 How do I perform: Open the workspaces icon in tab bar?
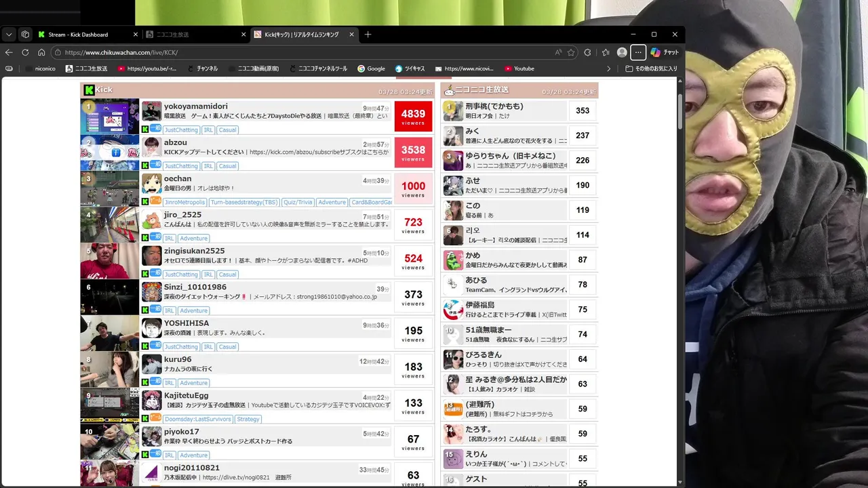(25, 35)
